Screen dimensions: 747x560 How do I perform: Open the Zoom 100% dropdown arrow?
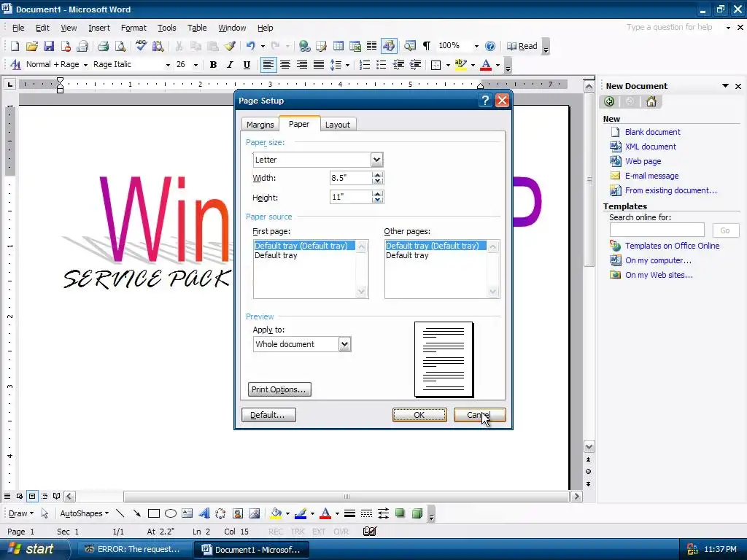(x=476, y=46)
